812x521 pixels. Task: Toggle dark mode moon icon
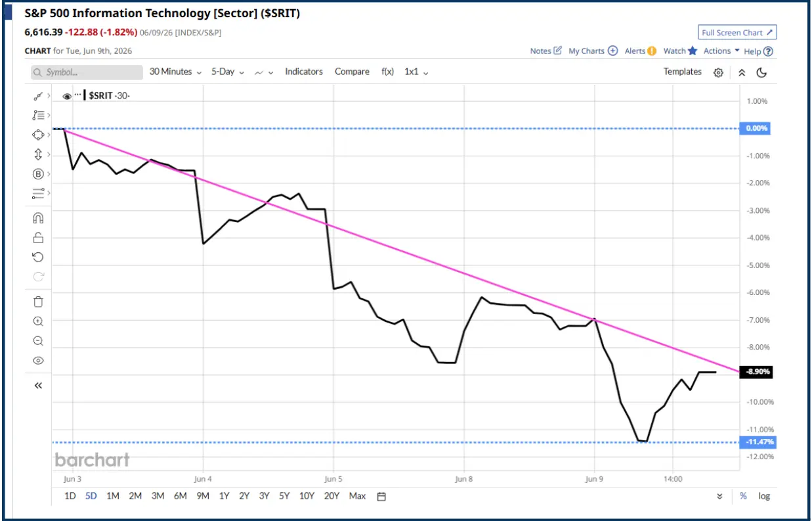[761, 72]
